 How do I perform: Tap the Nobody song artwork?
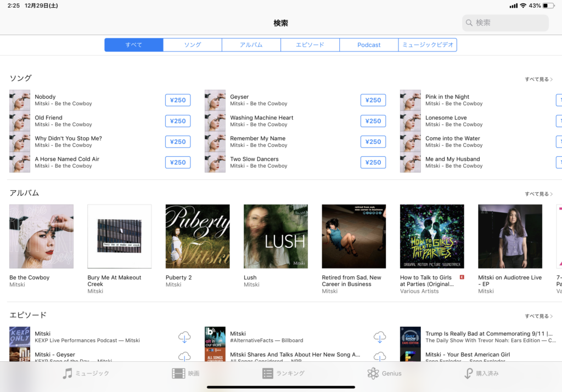(20, 100)
